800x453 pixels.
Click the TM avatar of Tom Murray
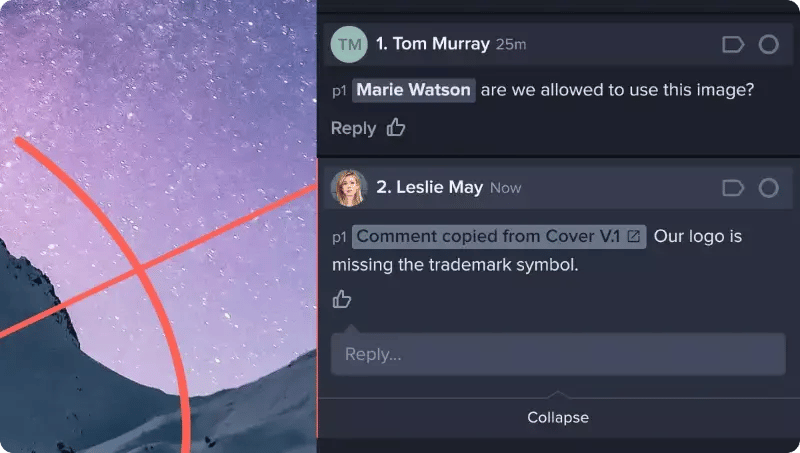[349, 44]
